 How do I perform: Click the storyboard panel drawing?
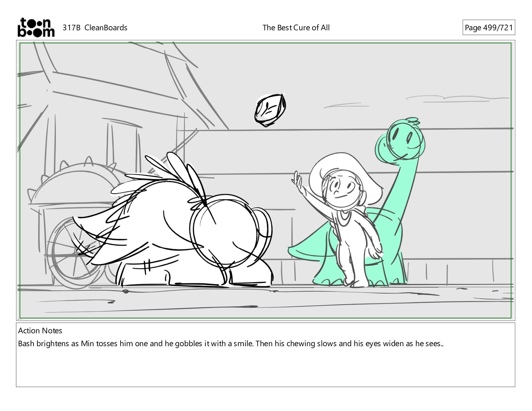tap(265, 180)
